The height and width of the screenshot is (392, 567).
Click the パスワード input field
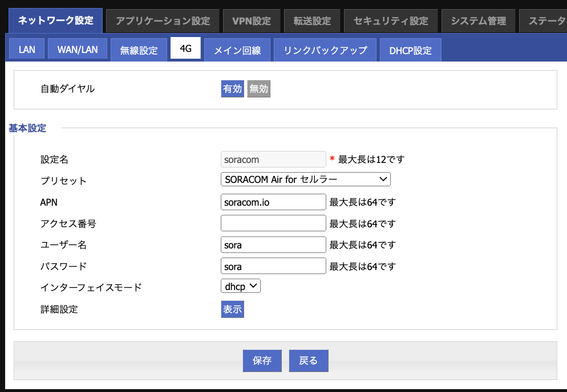tap(273, 266)
